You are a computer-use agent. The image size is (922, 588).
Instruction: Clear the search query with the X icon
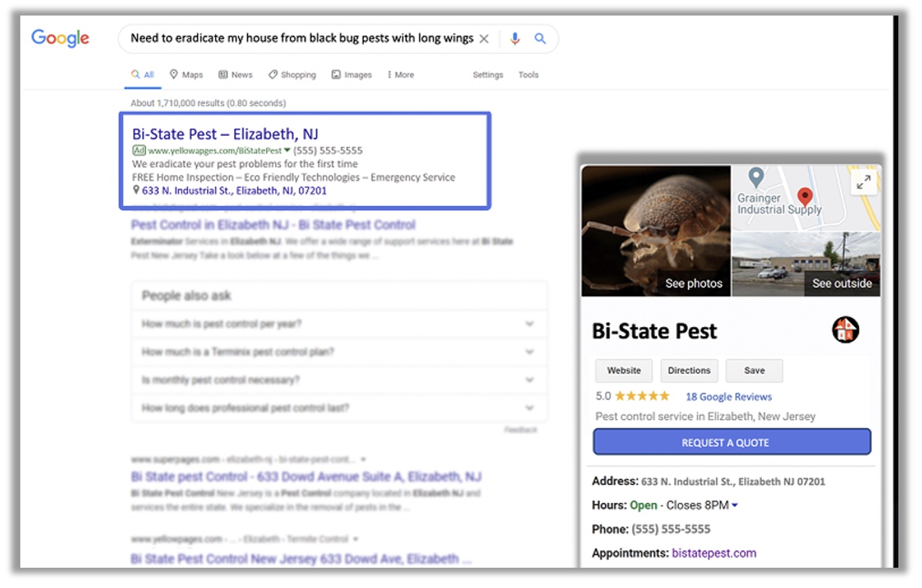(484, 39)
